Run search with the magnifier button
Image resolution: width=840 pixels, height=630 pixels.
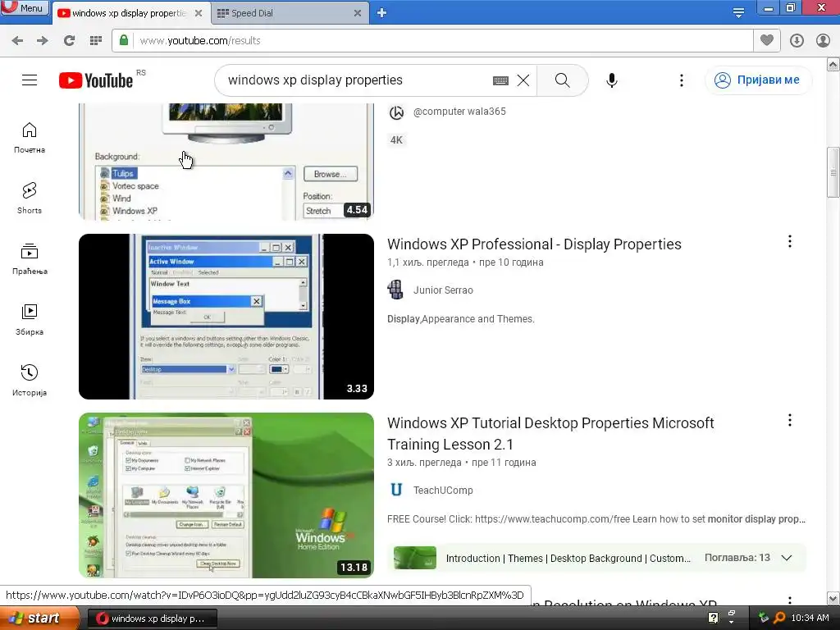pyautogui.click(x=563, y=80)
